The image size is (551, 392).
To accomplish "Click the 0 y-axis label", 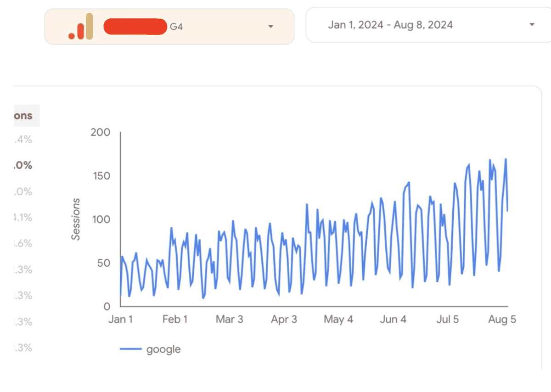I will click(107, 306).
